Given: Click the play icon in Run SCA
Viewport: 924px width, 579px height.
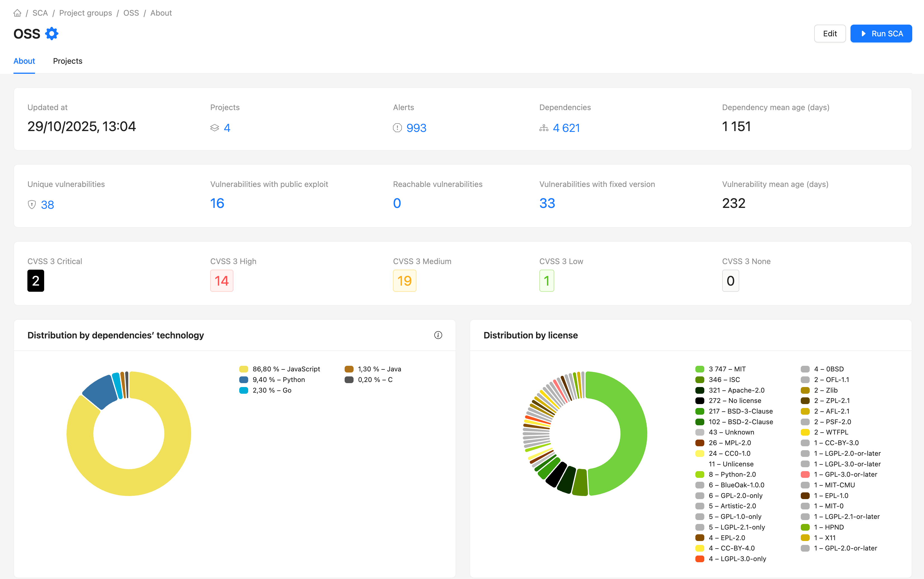Looking at the screenshot, I should point(864,34).
